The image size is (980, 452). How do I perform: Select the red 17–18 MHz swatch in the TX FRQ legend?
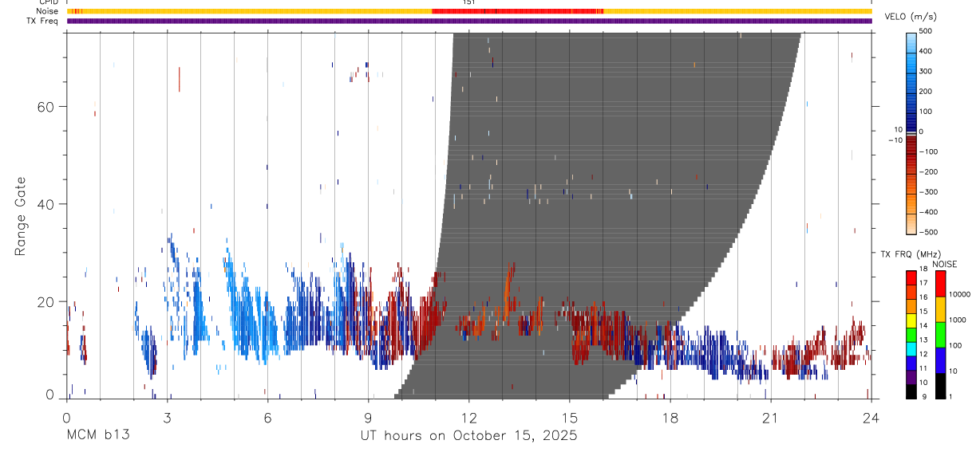click(911, 277)
